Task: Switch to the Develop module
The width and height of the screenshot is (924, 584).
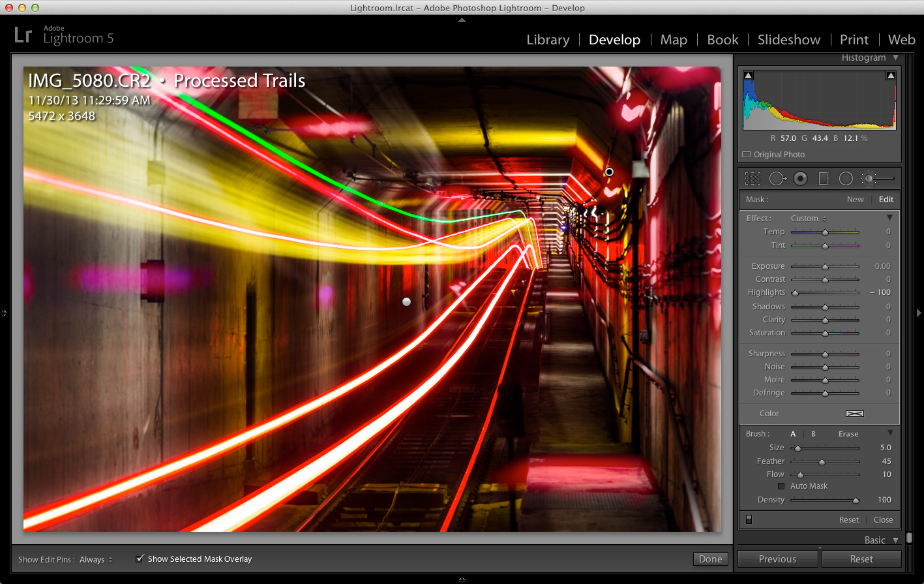Action: click(614, 40)
